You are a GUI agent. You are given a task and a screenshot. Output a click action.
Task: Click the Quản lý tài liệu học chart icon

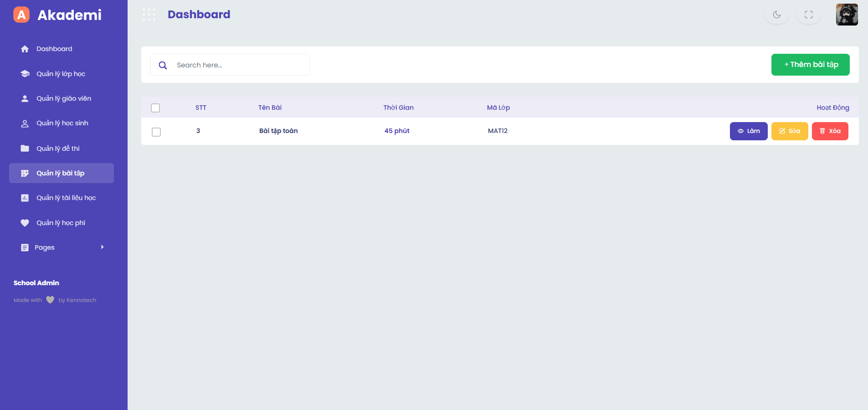point(25,198)
